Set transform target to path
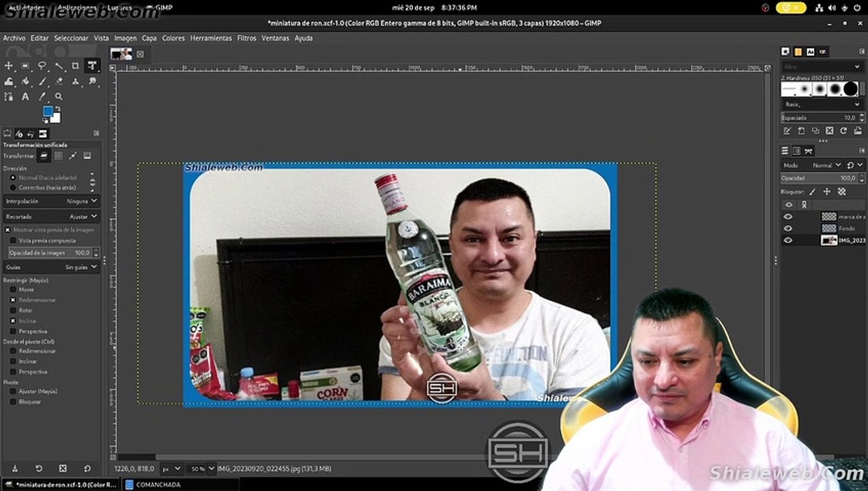 73,155
